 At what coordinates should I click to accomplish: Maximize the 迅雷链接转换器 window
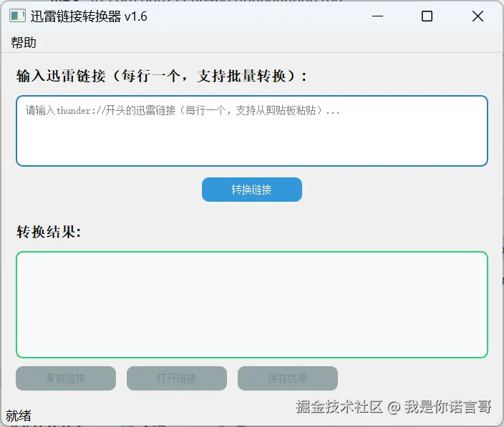[x=427, y=16]
